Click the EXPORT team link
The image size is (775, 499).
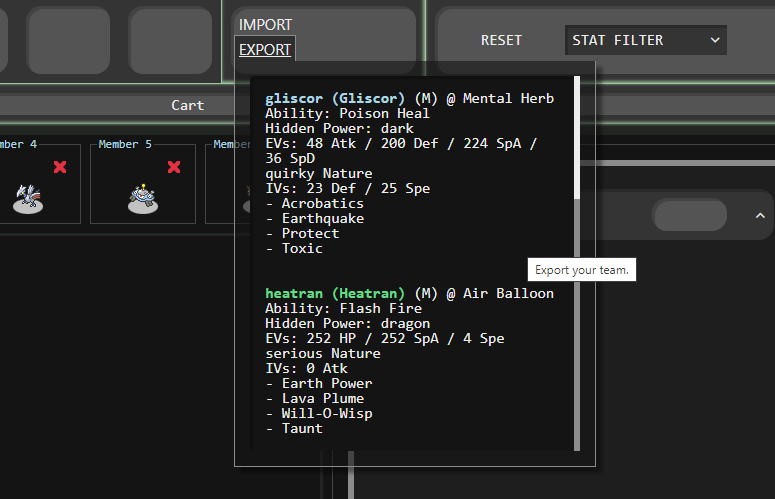click(265, 49)
